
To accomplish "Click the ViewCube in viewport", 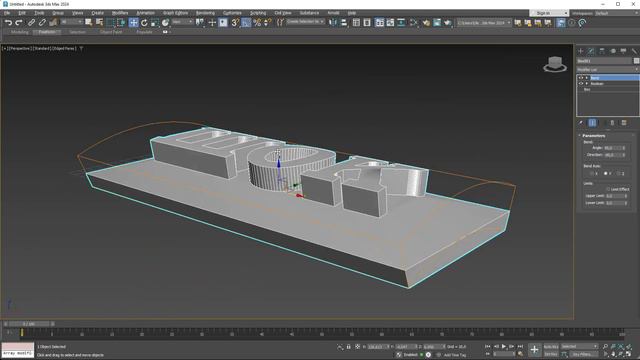I will coord(555,64).
